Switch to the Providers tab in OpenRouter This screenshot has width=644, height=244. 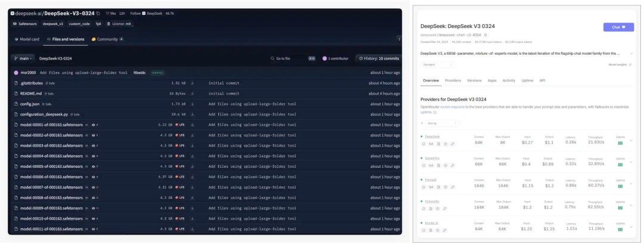point(453,81)
